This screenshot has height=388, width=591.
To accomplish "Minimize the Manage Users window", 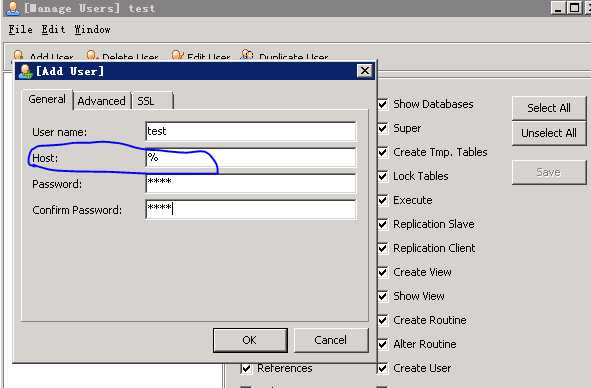I will pos(558,8).
